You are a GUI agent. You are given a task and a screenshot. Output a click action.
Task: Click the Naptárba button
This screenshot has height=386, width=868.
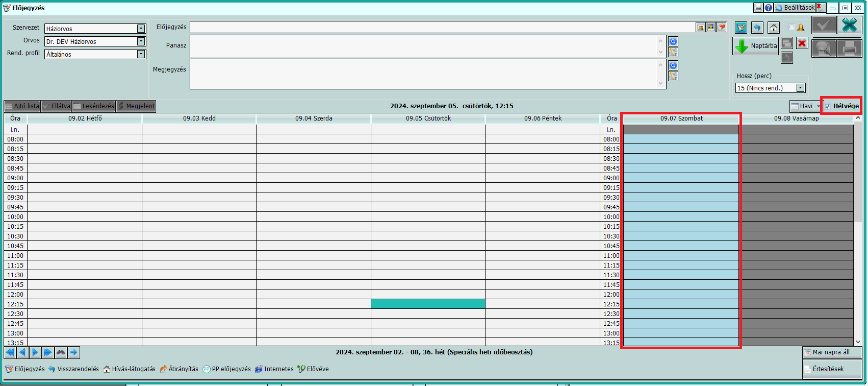(x=756, y=46)
